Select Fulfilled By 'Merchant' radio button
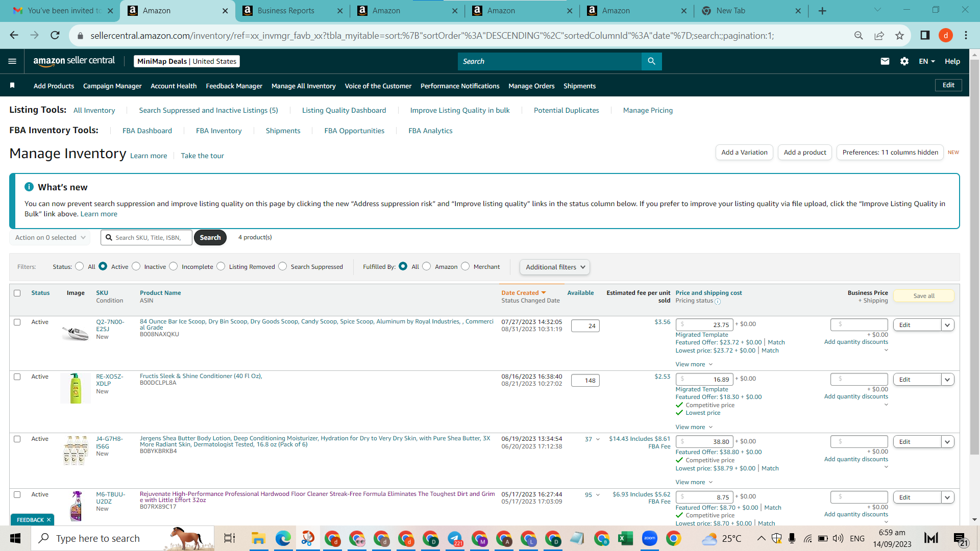This screenshot has height=551, width=980. click(x=465, y=266)
